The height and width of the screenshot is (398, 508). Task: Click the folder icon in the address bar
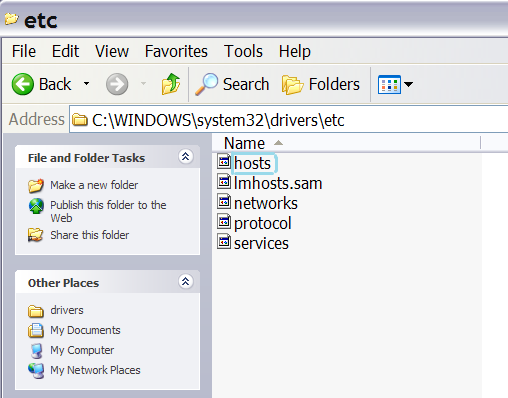click(x=80, y=120)
